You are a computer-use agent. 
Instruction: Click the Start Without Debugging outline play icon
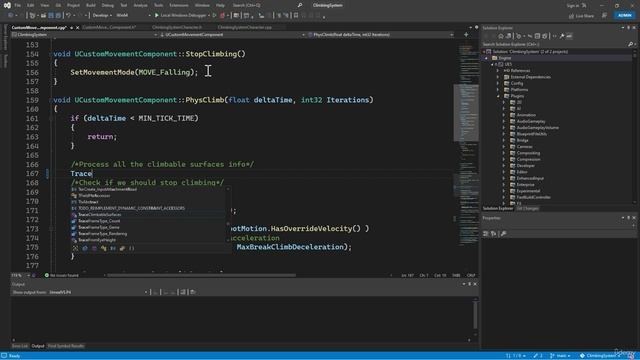pos(214,16)
